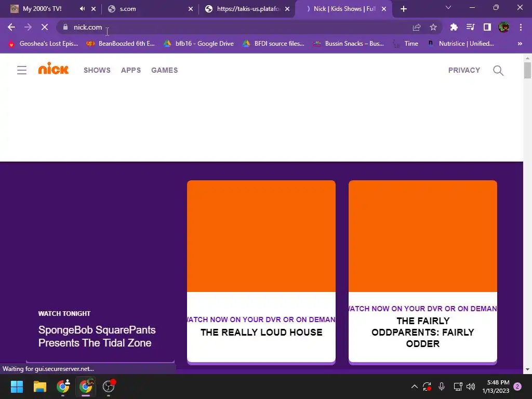Viewport: 532px width, 399px height.
Task: Bookmark this page with the star icon
Action: [433, 27]
